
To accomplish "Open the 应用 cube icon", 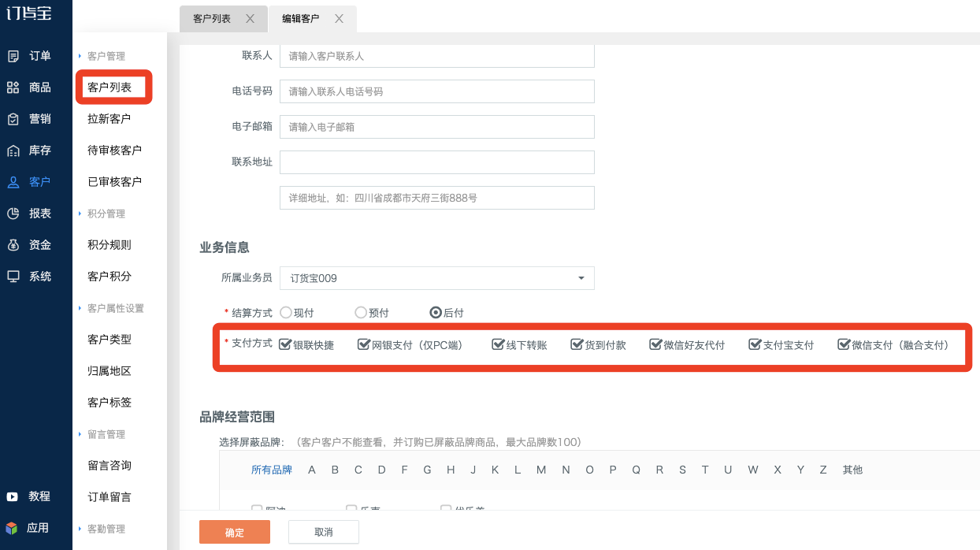I will (12, 528).
